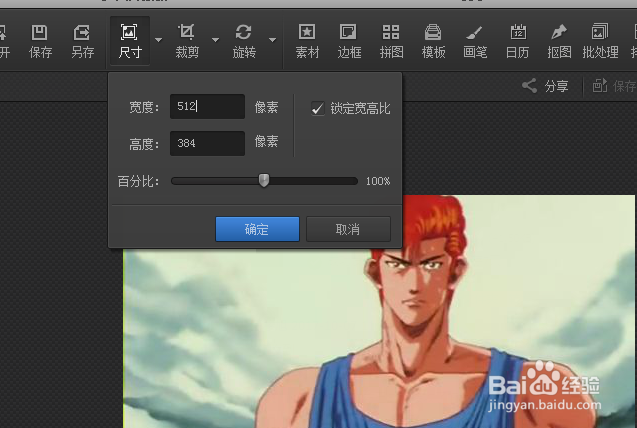Select the 尺寸 (Size) tool
This screenshot has width=637, height=428.
tap(130, 41)
